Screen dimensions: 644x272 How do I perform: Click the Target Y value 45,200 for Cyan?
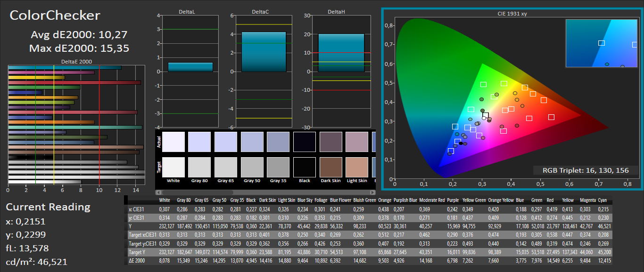click(x=605, y=251)
